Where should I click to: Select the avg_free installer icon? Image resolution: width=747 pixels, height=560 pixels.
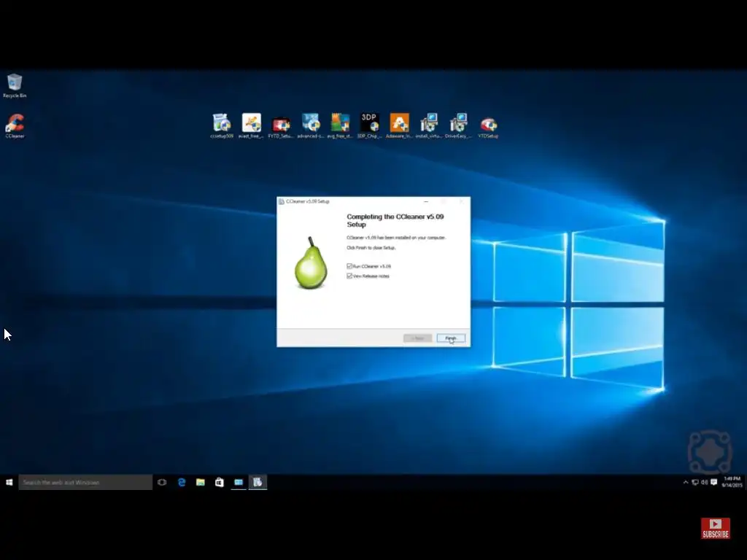click(340, 125)
